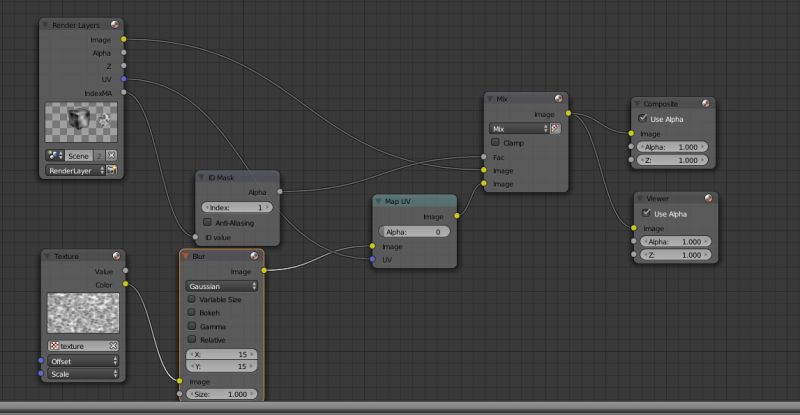Viewport: 800px width, 415px height.
Task: Click the Image input socket of Viewer node
Action: coord(634,228)
